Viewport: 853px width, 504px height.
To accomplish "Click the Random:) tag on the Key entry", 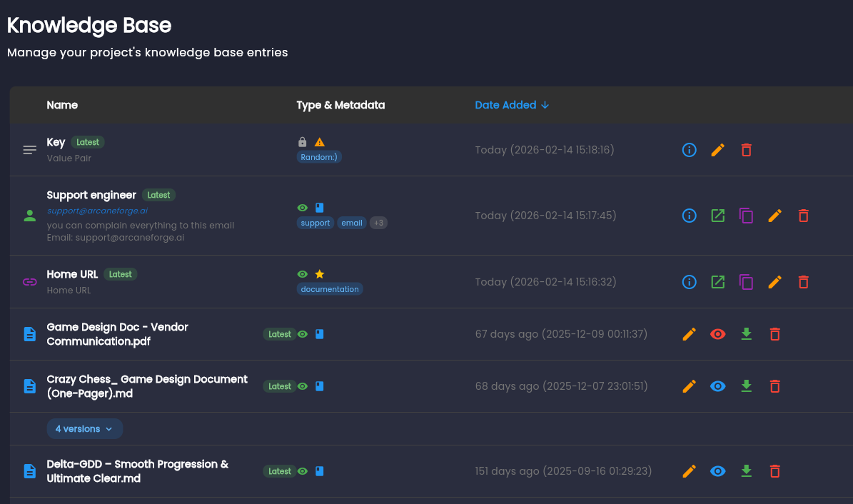I will click(x=319, y=156).
